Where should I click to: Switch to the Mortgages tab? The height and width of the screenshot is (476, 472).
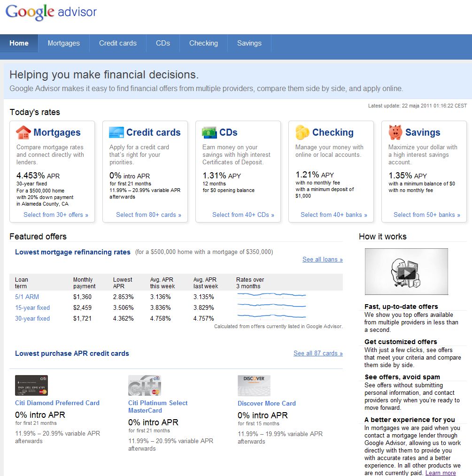(x=64, y=43)
